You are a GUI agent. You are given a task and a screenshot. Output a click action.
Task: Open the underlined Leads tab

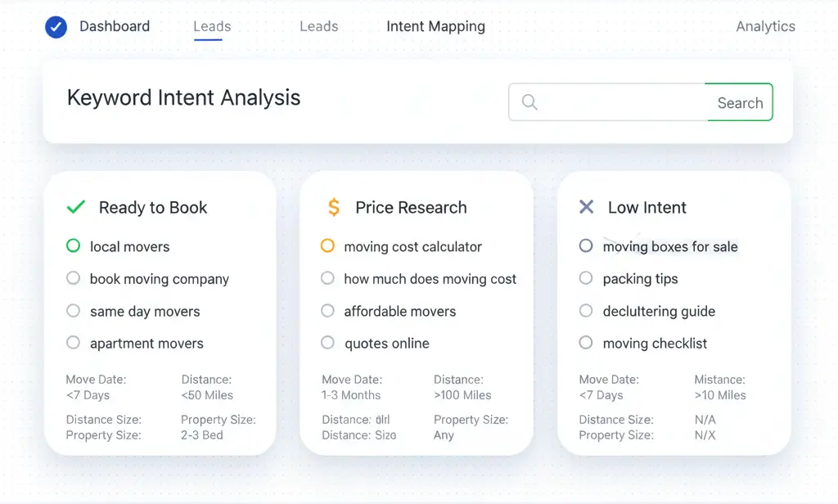pos(212,27)
